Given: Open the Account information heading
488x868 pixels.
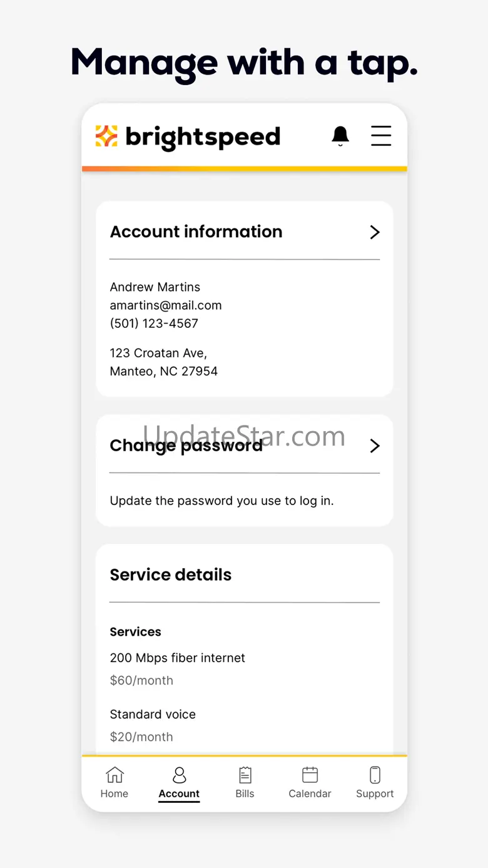Looking at the screenshot, I should (196, 232).
